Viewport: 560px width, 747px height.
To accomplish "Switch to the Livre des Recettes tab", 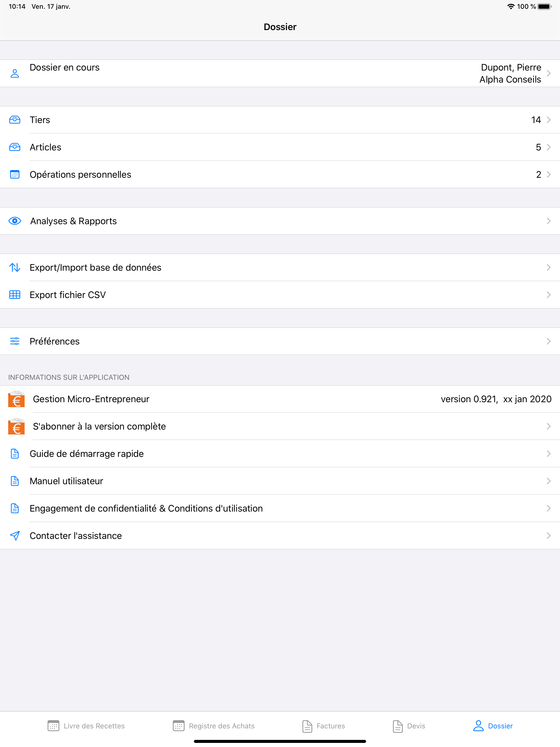I will (x=86, y=725).
